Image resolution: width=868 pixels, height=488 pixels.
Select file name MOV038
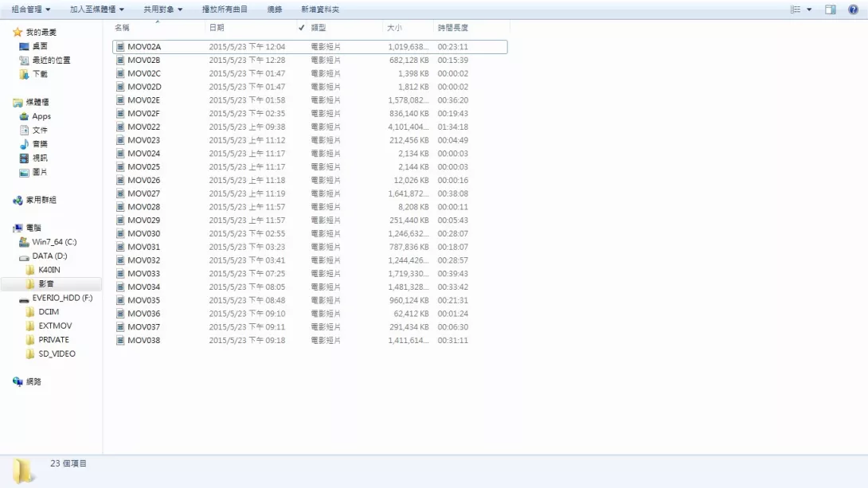pyautogui.click(x=144, y=340)
